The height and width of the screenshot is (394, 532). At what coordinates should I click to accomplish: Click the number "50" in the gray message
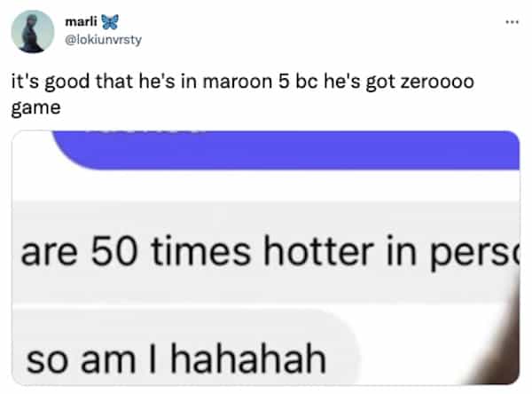click(x=114, y=252)
